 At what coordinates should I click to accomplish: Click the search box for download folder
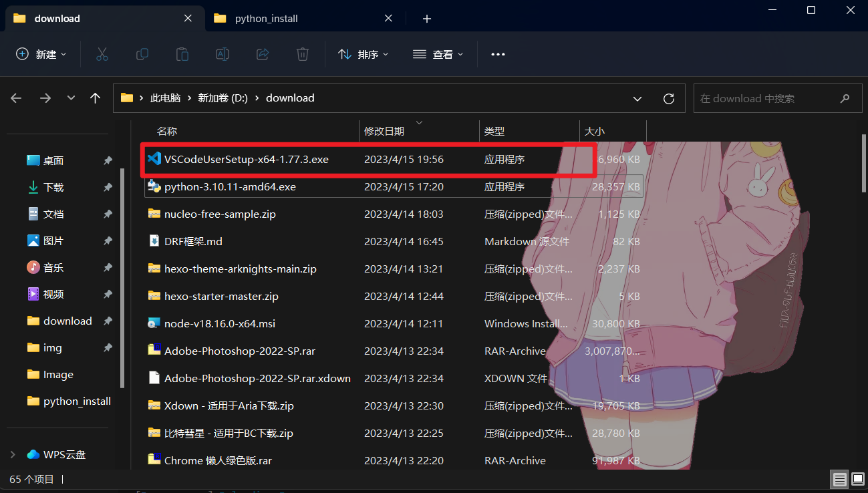(768, 98)
